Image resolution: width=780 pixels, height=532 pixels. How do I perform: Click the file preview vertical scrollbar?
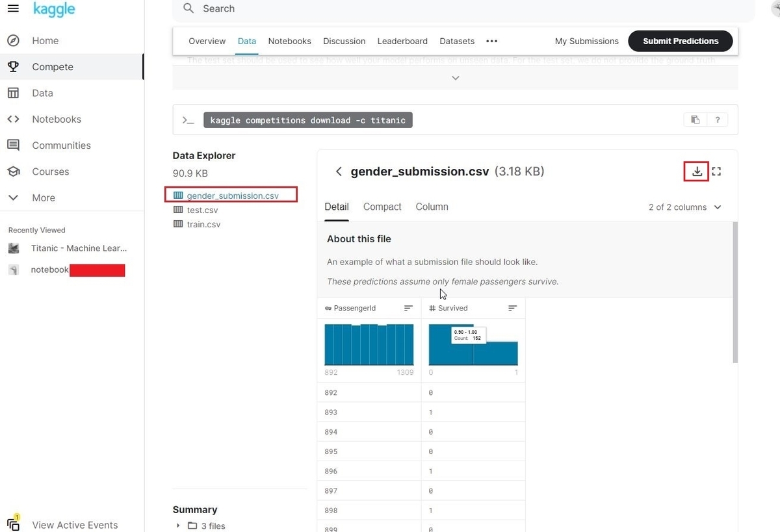pyautogui.click(x=735, y=292)
